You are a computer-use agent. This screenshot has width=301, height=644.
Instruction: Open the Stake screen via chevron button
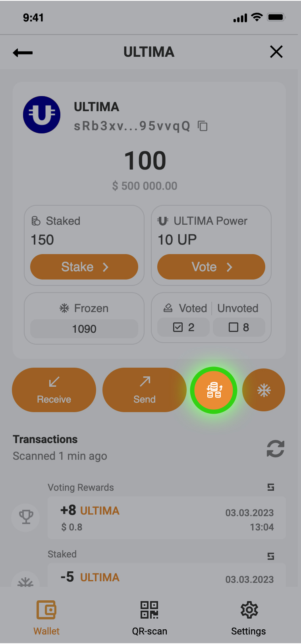click(84, 267)
